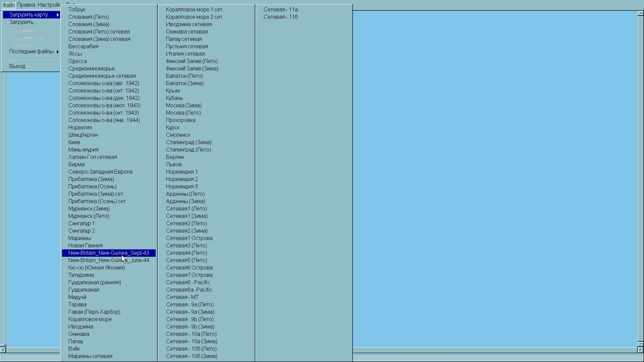Click horizontal scrollbar right arrow

[x=640, y=350]
